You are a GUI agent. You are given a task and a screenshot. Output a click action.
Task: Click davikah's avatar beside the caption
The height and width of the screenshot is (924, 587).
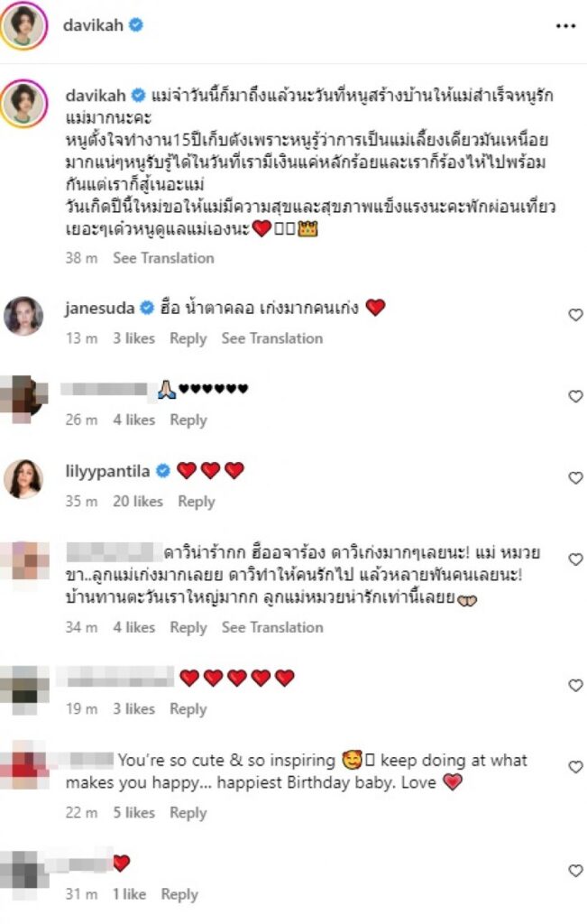click(x=24, y=103)
